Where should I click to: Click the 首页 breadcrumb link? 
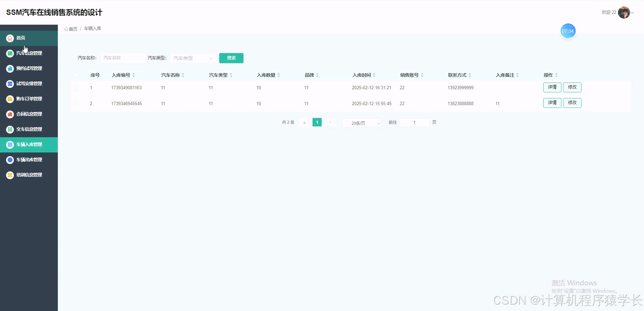[73, 29]
